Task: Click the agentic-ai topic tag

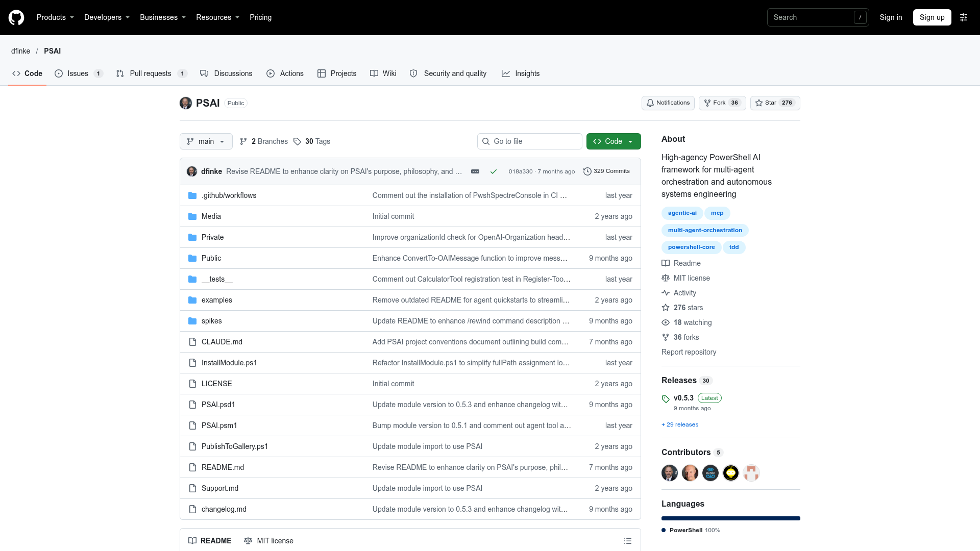Action: 682,213
